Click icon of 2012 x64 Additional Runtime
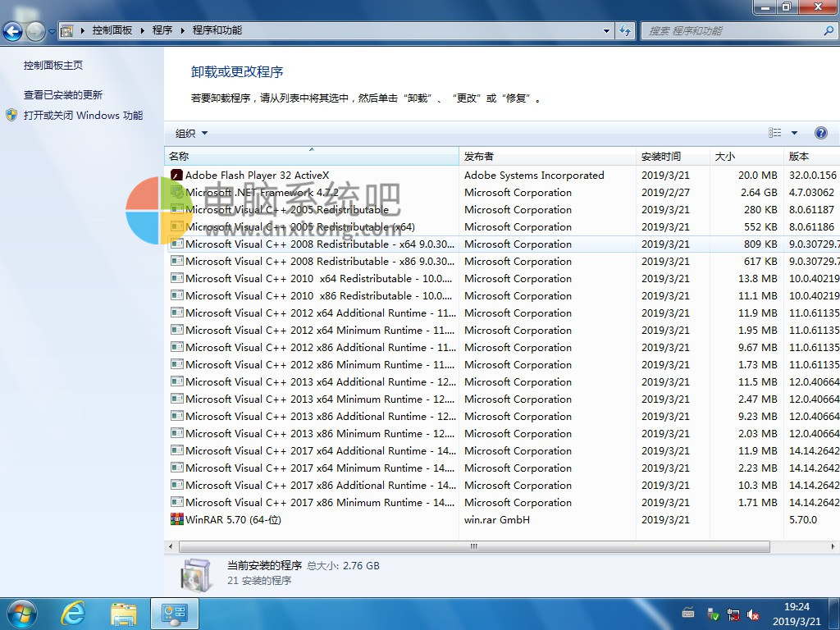 176,313
